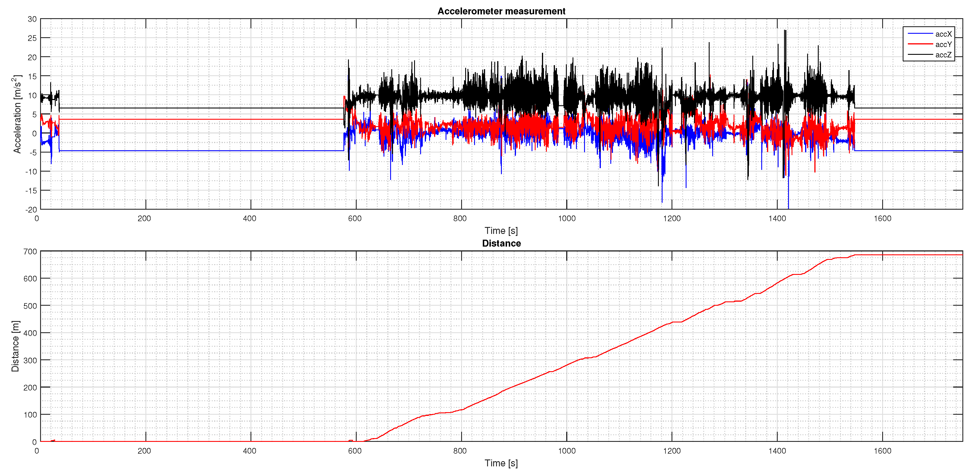Click 'Time [s]' label under accelerometer plot
The image size is (980, 473).
pyautogui.click(x=501, y=230)
